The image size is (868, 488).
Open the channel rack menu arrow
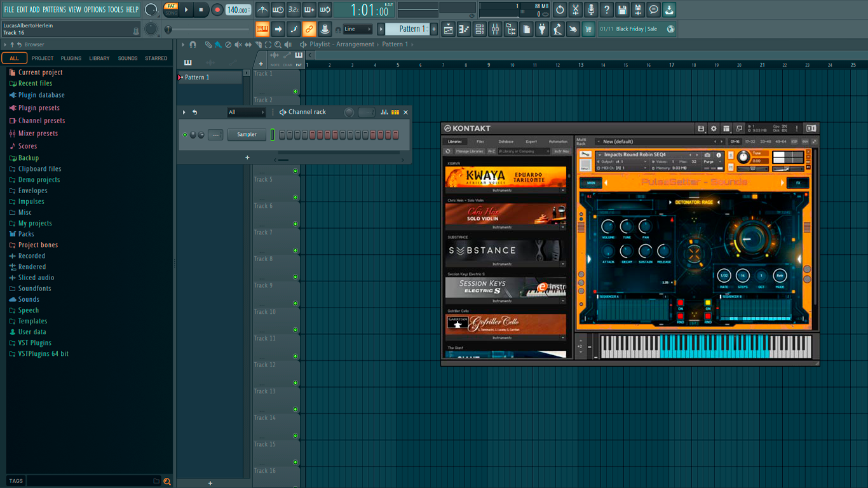tap(184, 112)
